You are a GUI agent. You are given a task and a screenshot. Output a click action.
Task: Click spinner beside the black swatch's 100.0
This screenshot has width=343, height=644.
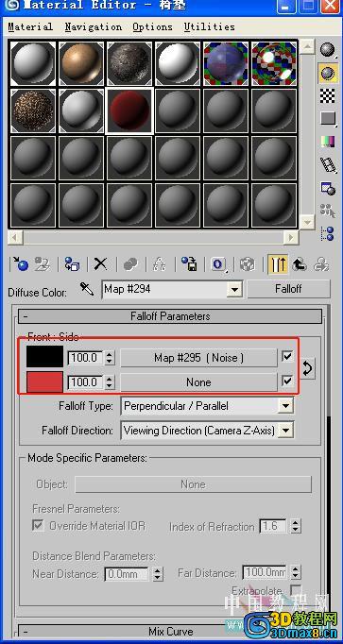tap(109, 357)
